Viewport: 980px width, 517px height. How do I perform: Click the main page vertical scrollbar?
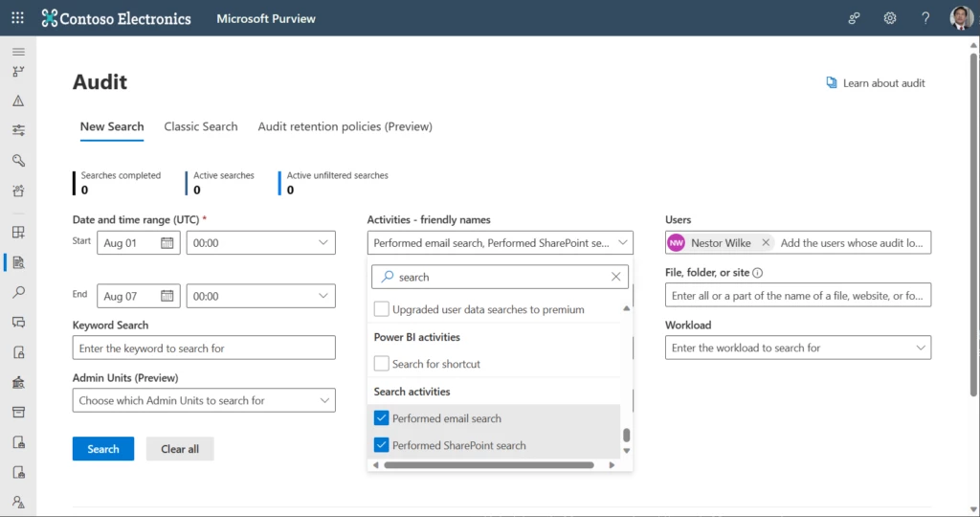(973, 225)
